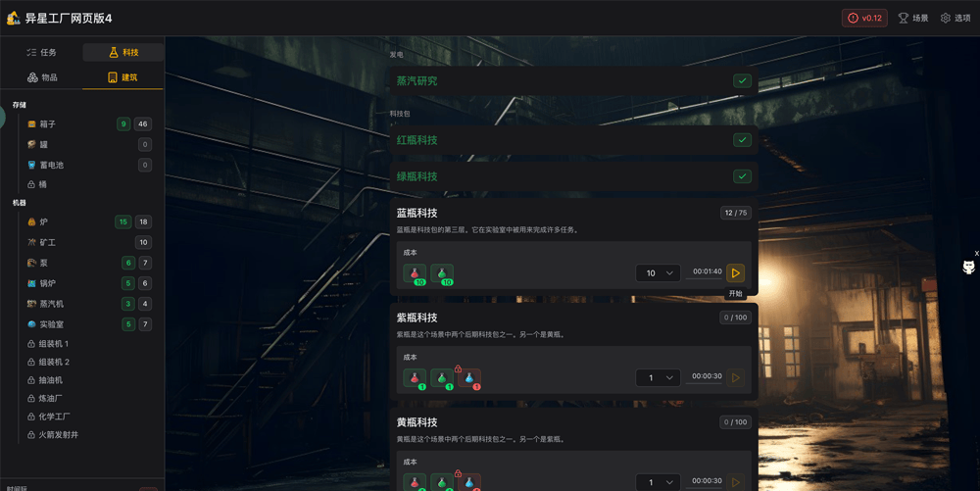Image resolution: width=980 pixels, height=491 pixels.
Task: Click the 蓝瓶科技 title
Action: pos(416,213)
